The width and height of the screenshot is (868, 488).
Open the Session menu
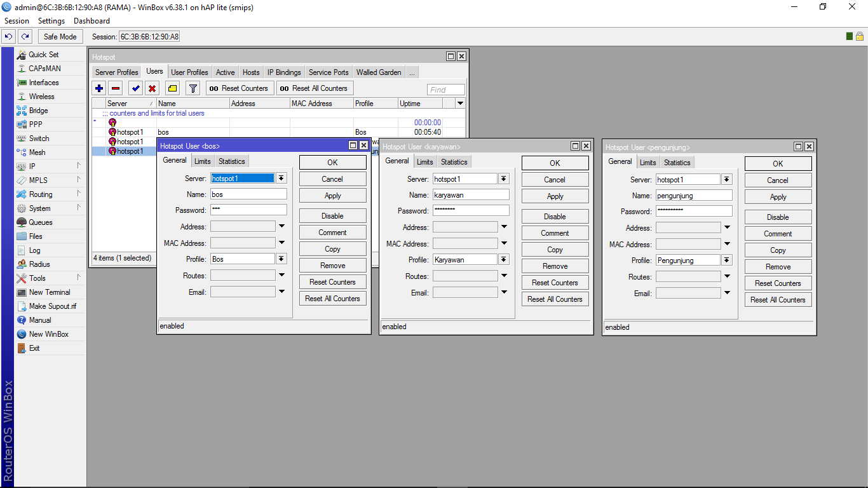[17, 21]
